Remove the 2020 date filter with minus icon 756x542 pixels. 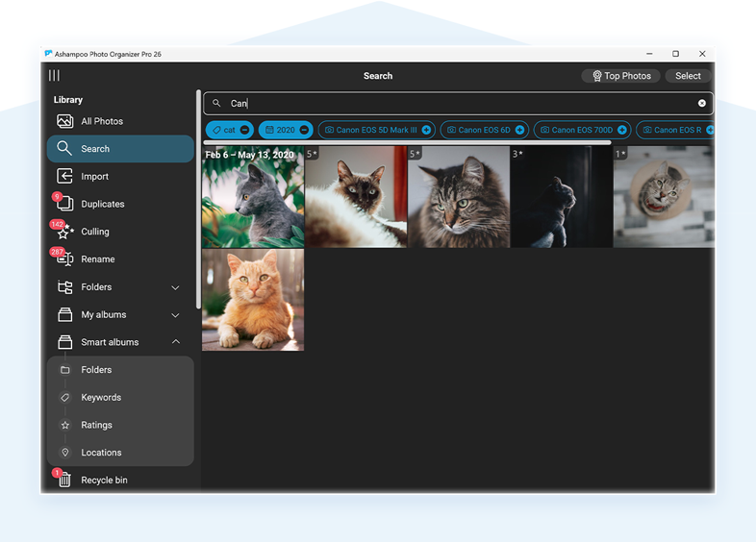click(304, 130)
